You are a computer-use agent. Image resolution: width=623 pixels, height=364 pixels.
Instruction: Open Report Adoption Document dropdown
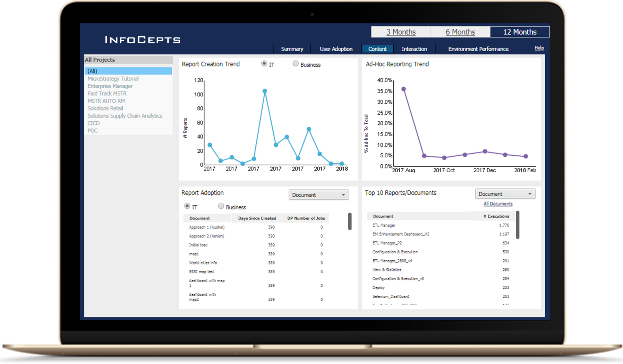point(318,195)
